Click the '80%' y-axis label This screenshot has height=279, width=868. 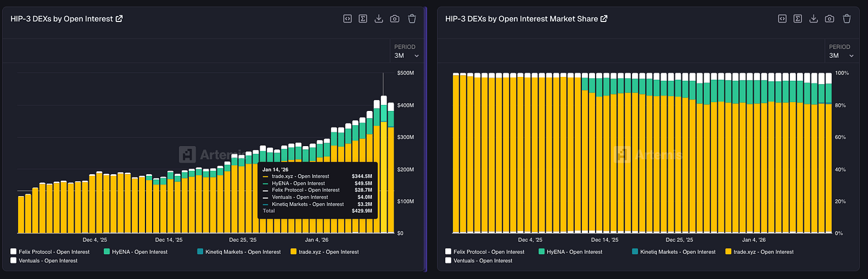tap(841, 106)
